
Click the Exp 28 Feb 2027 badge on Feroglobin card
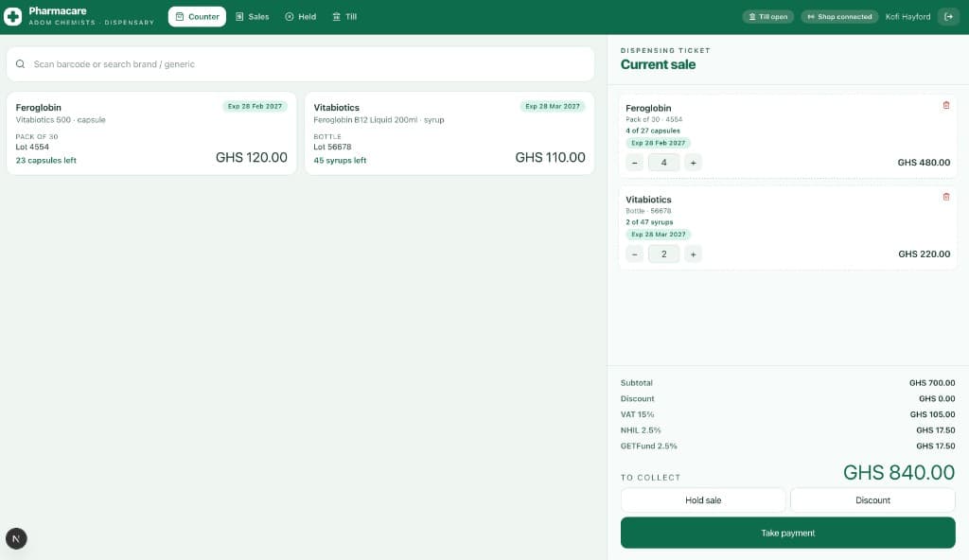click(255, 106)
